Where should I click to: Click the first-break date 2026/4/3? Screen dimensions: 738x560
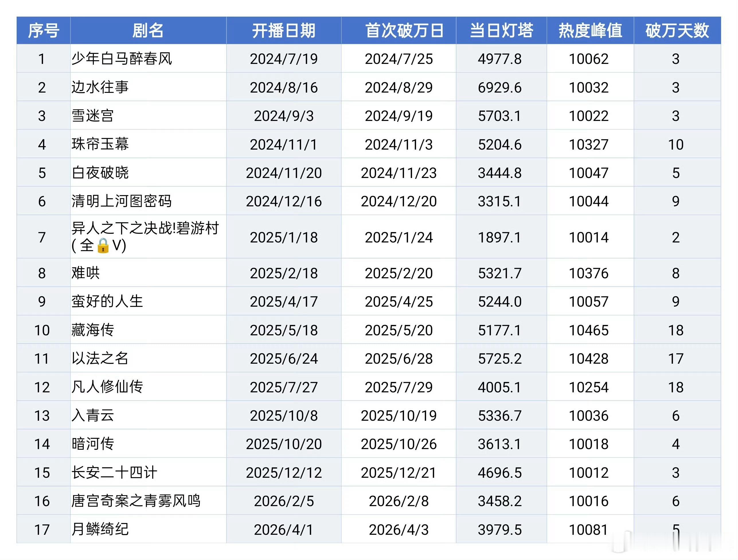click(399, 530)
